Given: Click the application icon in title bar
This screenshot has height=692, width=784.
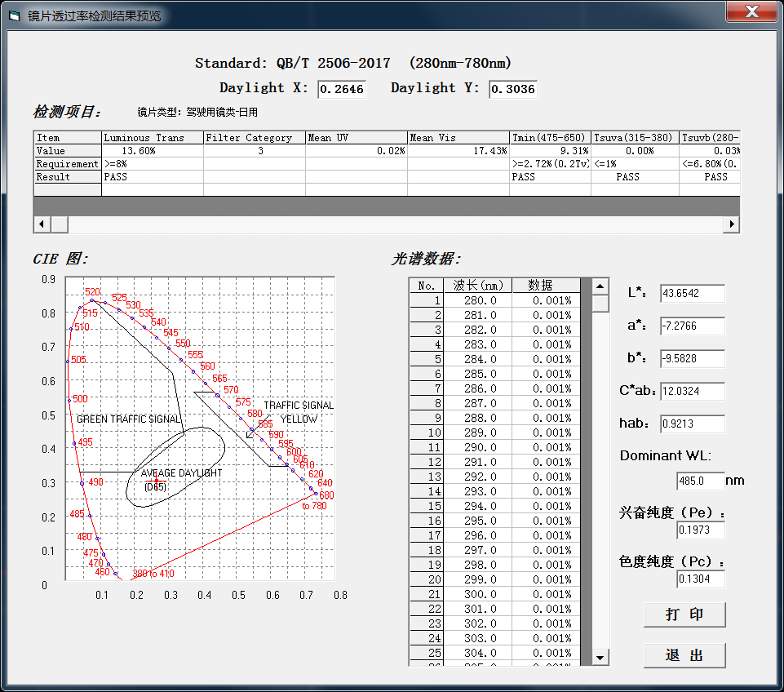Looking at the screenshot, I should point(14,16).
